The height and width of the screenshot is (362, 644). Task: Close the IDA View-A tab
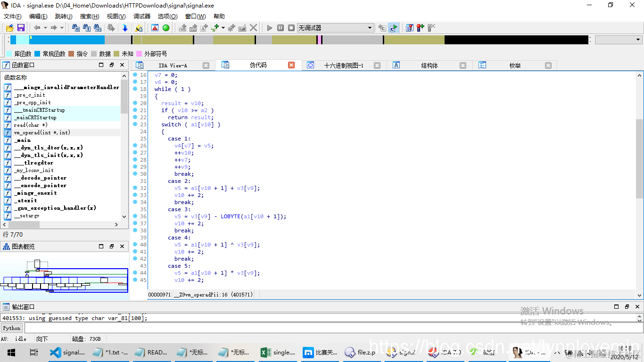206,66
